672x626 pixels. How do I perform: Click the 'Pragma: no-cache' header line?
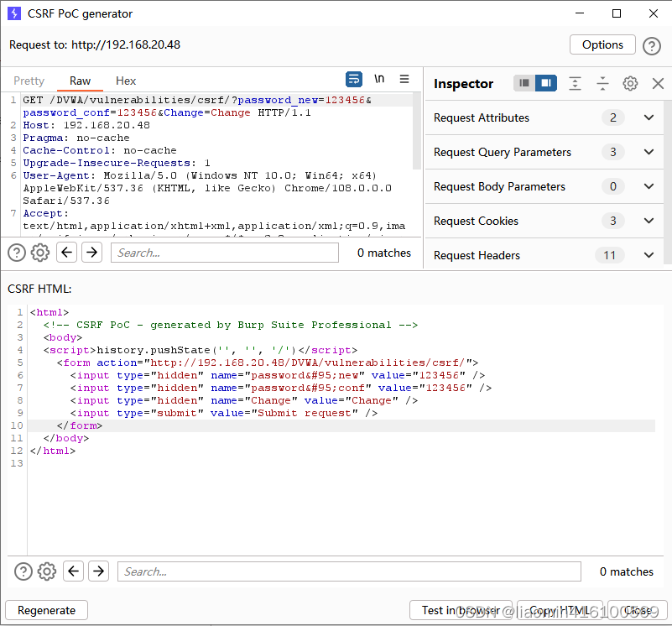[76, 138]
